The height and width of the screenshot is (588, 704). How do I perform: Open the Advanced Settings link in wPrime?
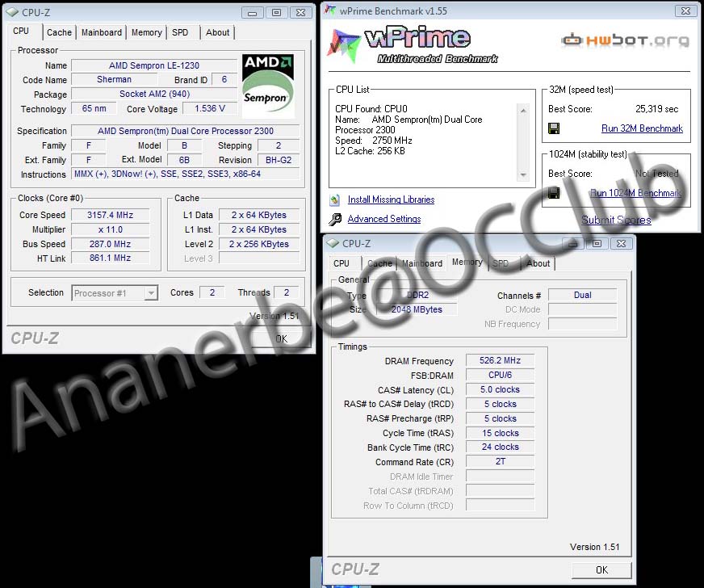(384, 219)
